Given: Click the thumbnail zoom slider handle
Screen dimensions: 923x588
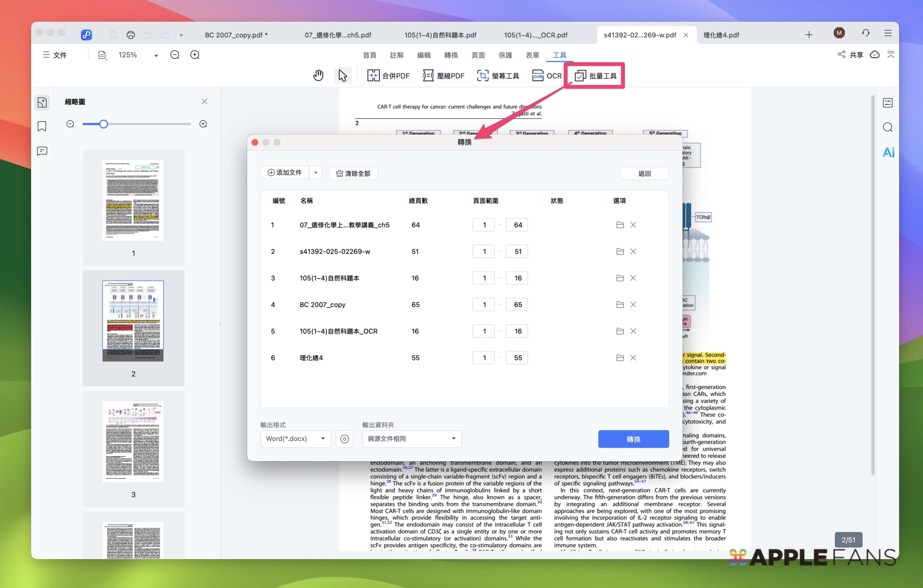Looking at the screenshot, I should click(x=104, y=124).
